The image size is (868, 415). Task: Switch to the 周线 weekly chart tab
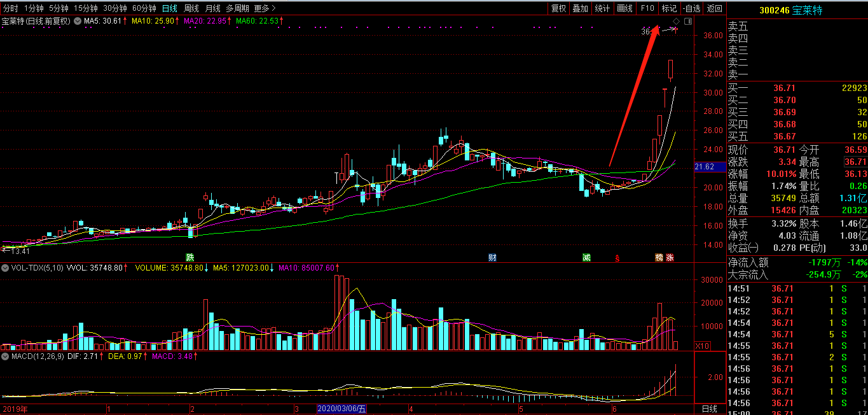(191, 8)
